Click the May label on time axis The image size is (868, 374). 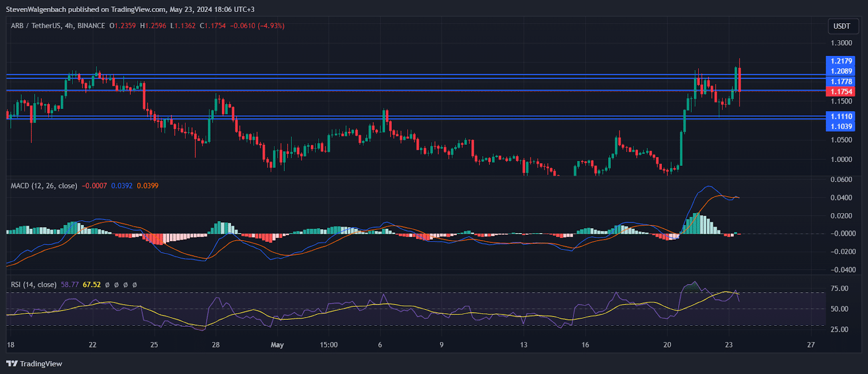coord(277,345)
